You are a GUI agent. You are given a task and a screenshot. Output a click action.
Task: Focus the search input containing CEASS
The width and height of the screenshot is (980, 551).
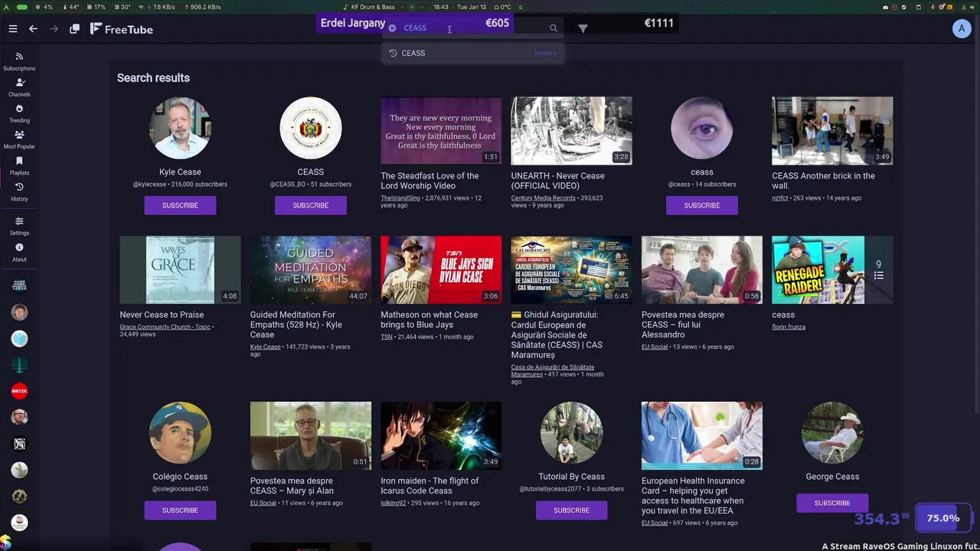pos(471,28)
